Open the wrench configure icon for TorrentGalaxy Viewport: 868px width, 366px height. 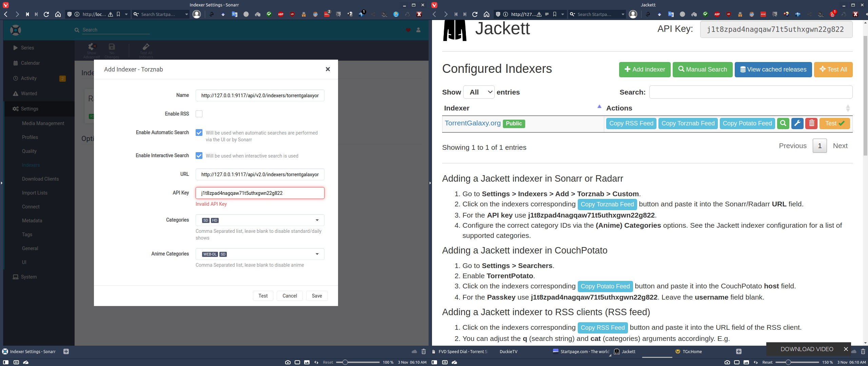[797, 123]
